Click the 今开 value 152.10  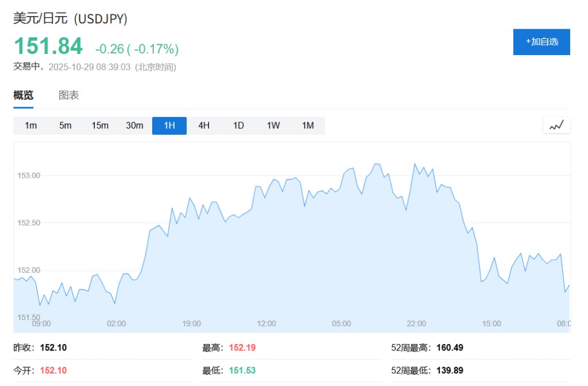pos(53,371)
